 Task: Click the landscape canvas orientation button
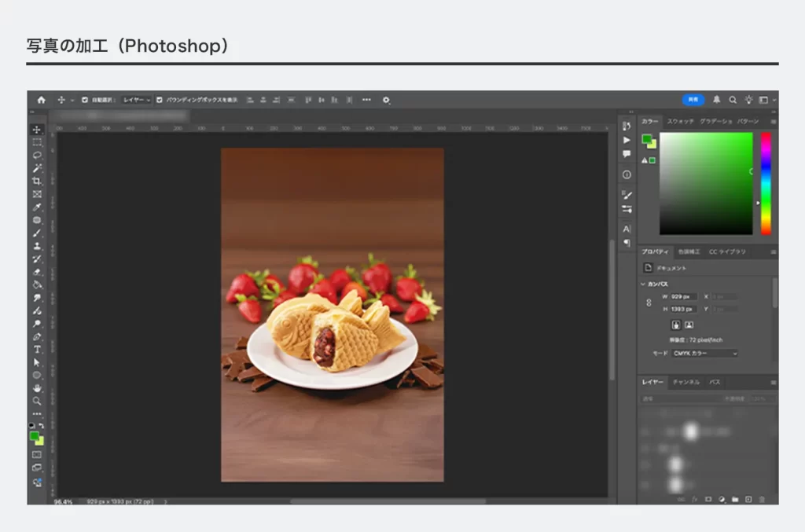[x=689, y=324]
